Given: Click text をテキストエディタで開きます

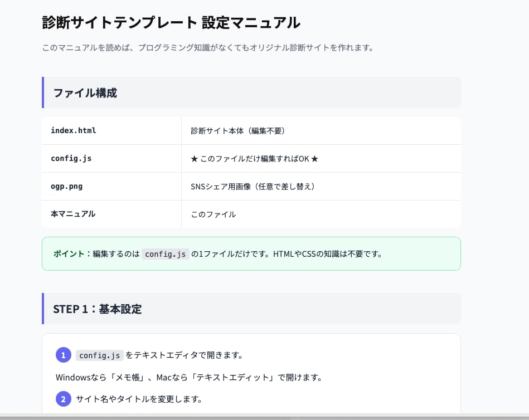Looking at the screenshot, I should [x=184, y=355].
